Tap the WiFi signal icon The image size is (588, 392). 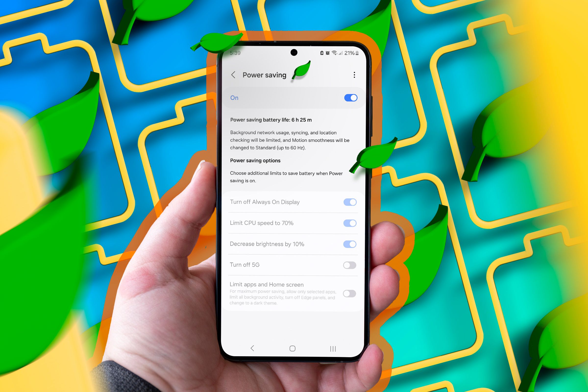[336, 54]
